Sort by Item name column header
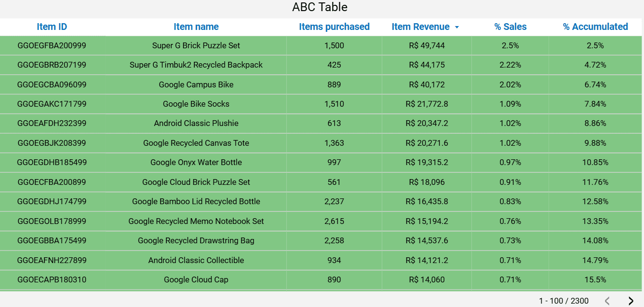This screenshot has height=307, width=644. click(196, 27)
